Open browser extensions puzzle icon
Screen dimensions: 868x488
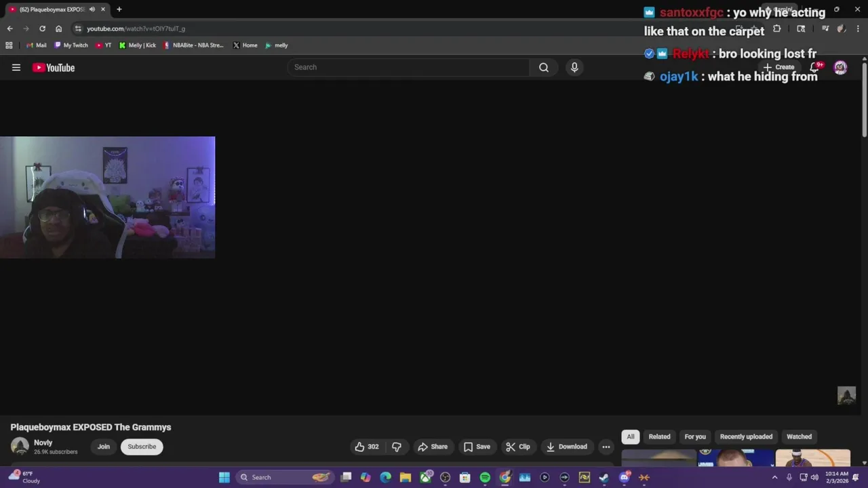click(x=776, y=28)
